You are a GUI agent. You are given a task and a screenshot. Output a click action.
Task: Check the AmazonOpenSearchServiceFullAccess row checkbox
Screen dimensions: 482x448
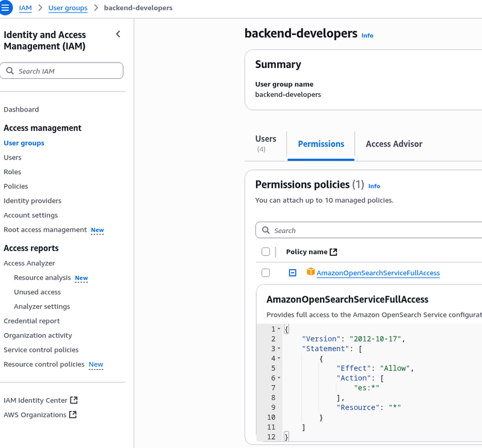pyautogui.click(x=266, y=273)
